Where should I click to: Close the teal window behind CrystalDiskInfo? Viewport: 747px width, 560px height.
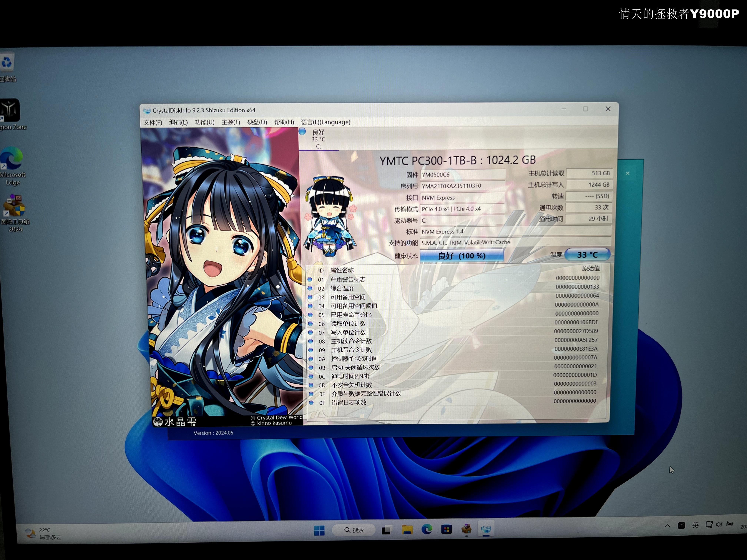click(628, 173)
